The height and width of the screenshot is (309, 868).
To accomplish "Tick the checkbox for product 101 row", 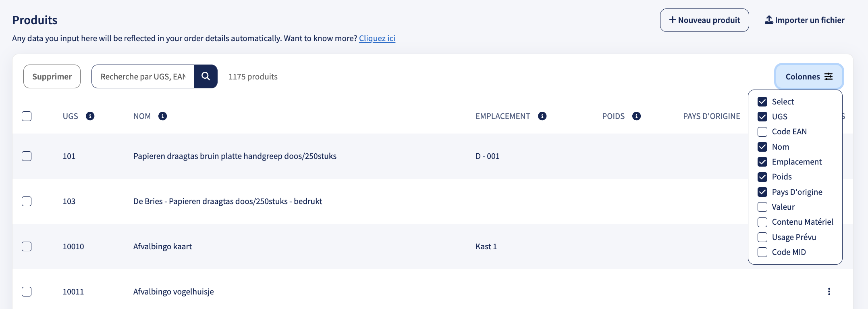I will coord(27,156).
